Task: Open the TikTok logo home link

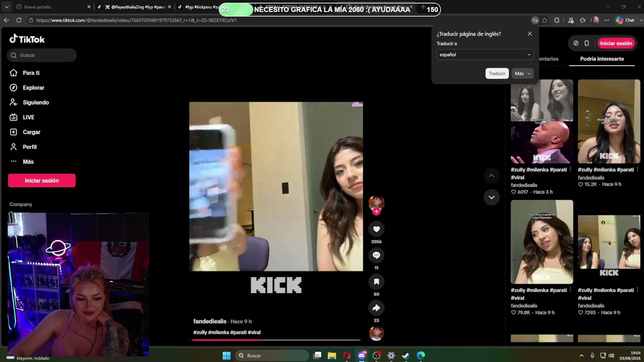Action: pyautogui.click(x=27, y=39)
